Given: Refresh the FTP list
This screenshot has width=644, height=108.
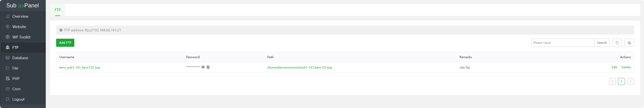Looking at the screenshot, I should pyautogui.click(x=617, y=43).
